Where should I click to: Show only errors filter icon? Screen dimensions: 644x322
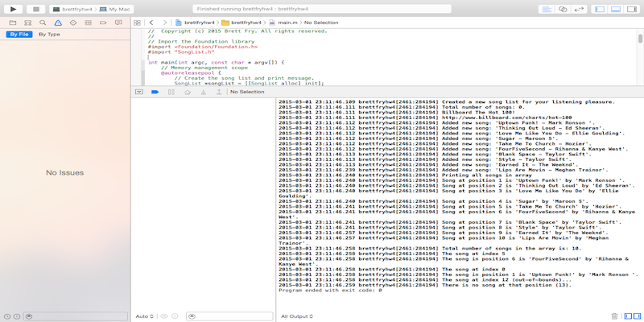(x=17, y=316)
